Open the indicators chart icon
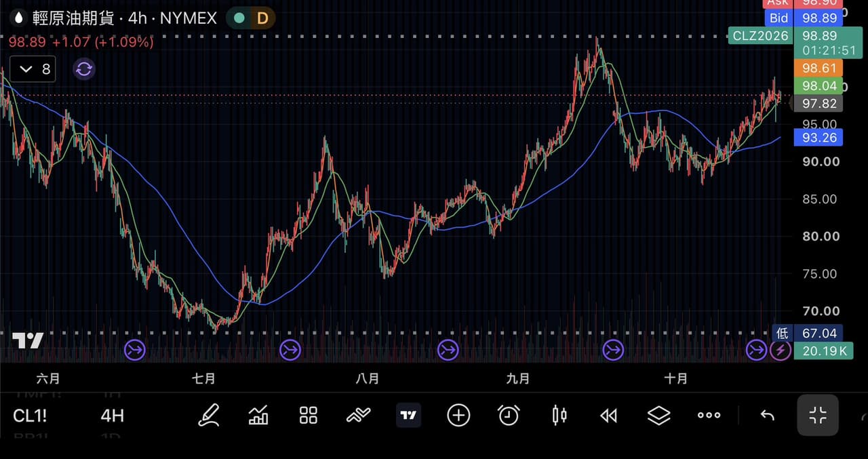The width and height of the screenshot is (868, 459). click(258, 415)
